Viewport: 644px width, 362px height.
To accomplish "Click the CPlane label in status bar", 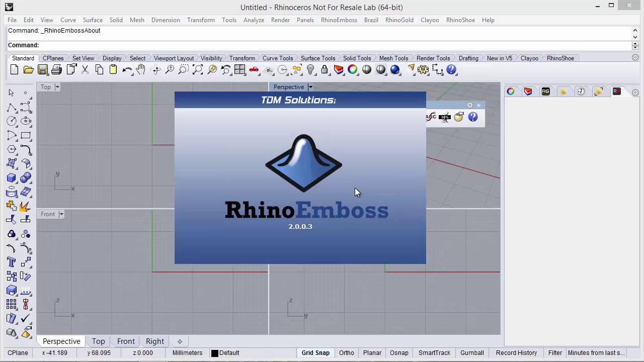I will pos(18,353).
